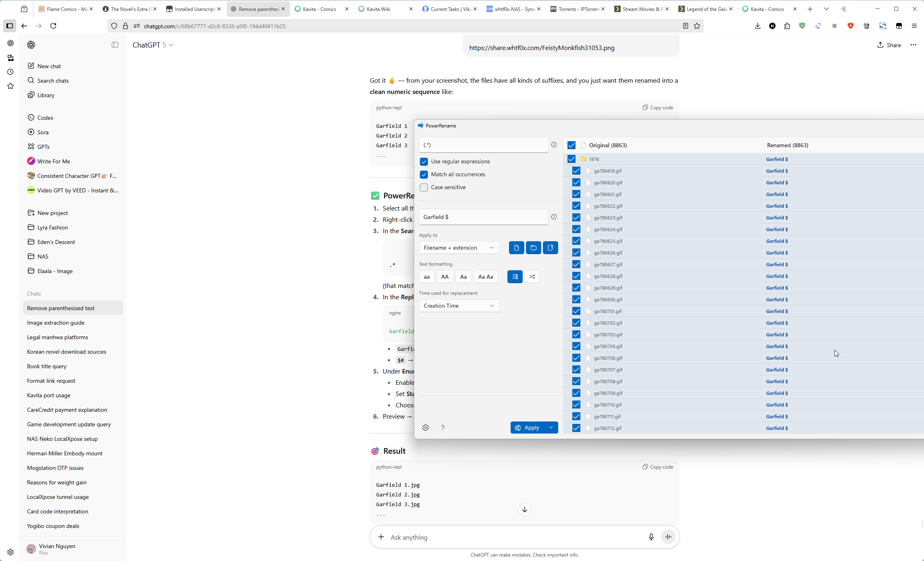Click the voice dictation microphone icon
This screenshot has height=561, width=924.
pos(651,537)
